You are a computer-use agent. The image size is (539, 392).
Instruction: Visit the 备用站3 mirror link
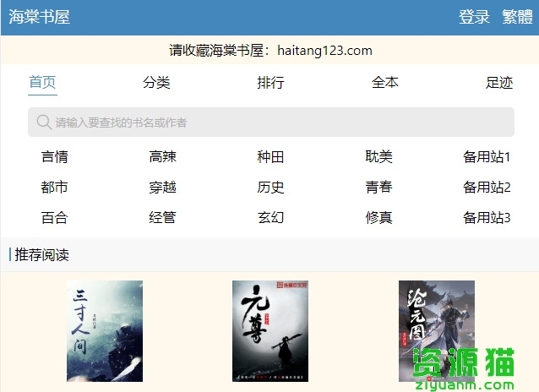click(x=487, y=218)
